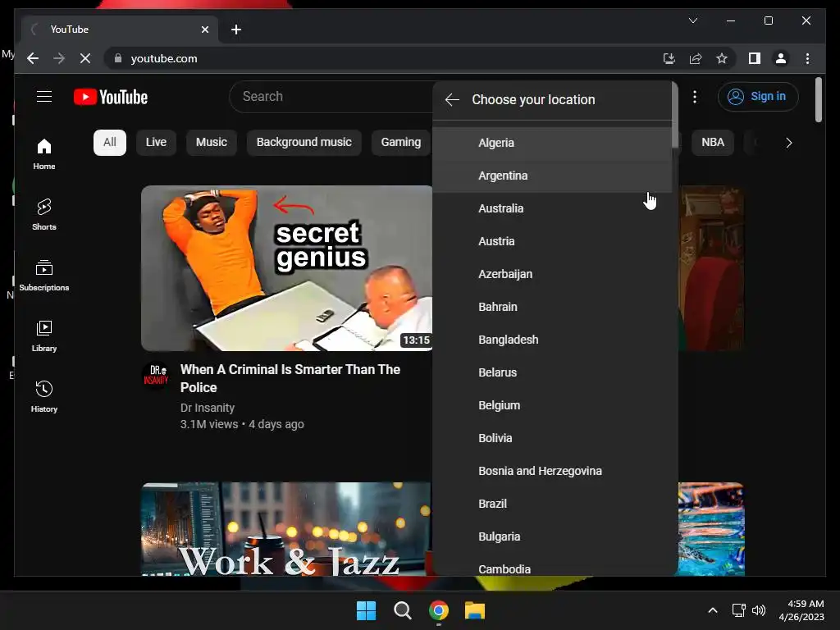Viewport: 840px width, 630px height.
Task: Open Chrome's three-dot menu
Action: pos(807,58)
